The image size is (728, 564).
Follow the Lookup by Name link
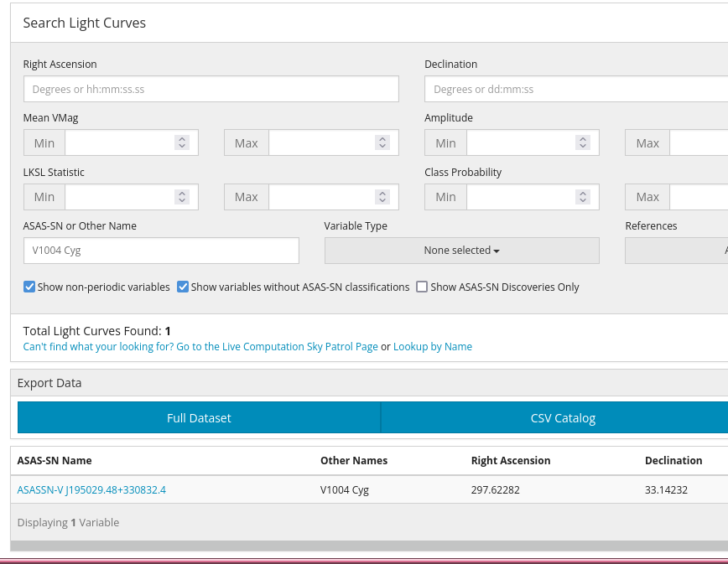pos(432,347)
